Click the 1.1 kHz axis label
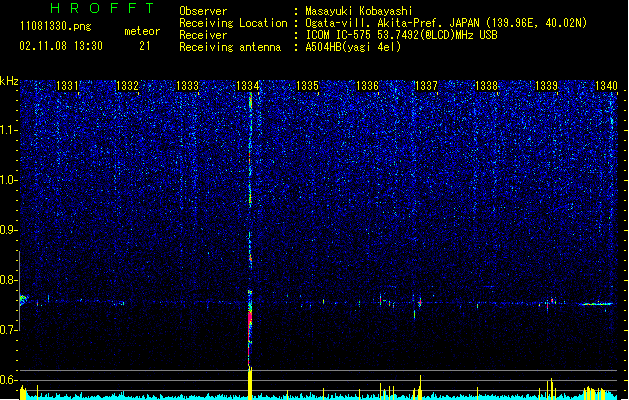This screenshot has height=400, width=629. click(x=9, y=130)
